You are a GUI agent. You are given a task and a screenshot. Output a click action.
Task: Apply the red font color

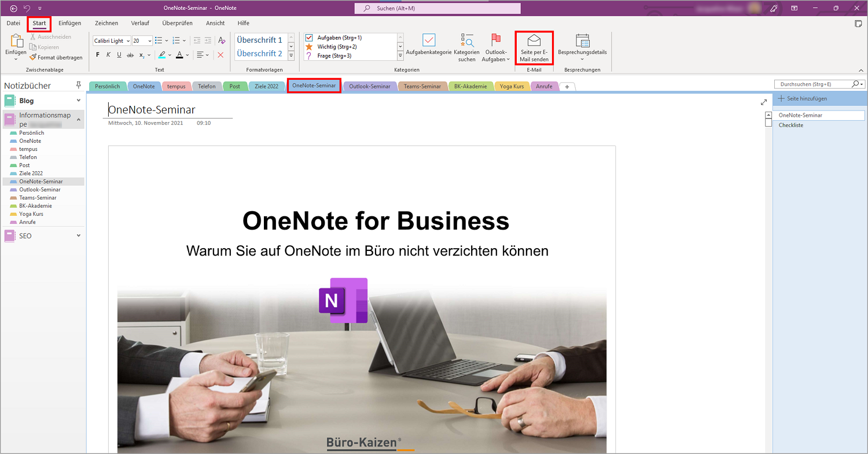tap(179, 55)
